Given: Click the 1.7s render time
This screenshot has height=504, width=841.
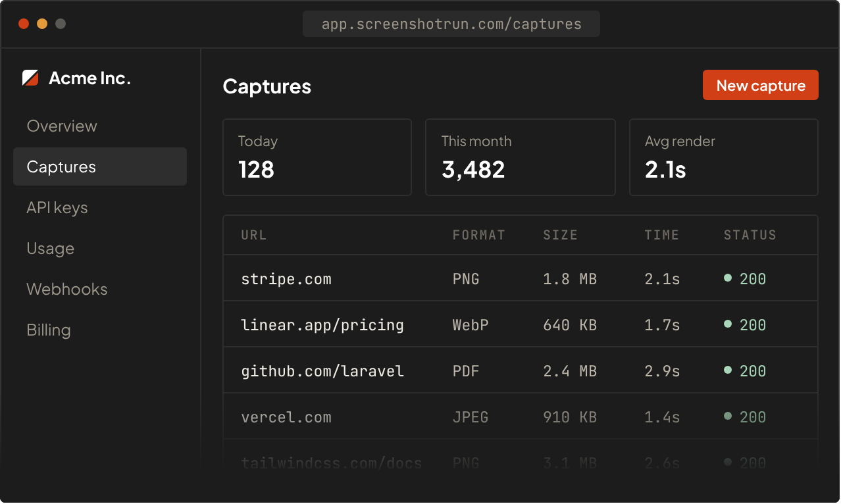Looking at the screenshot, I should tap(662, 325).
